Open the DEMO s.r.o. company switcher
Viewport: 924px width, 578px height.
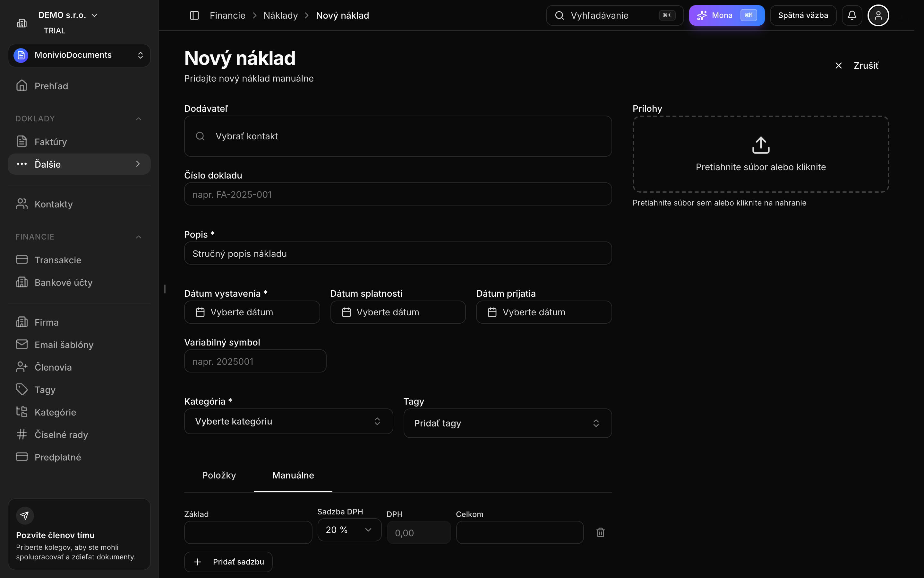pos(68,15)
